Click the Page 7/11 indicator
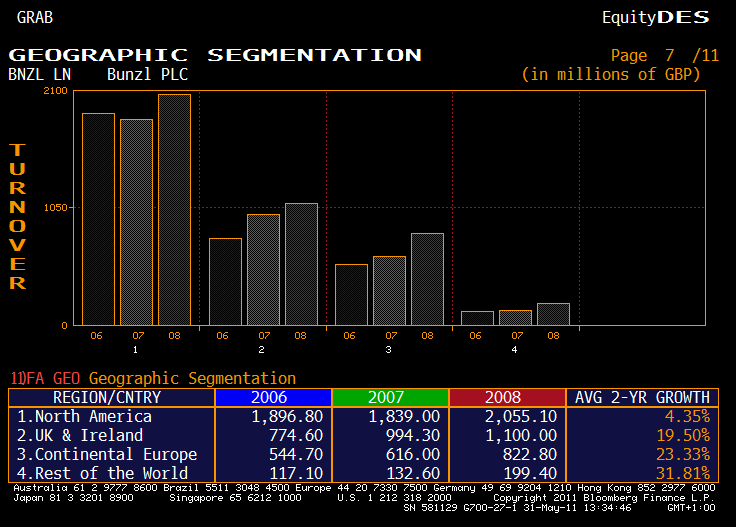This screenshot has height=527, width=736. coord(664,56)
